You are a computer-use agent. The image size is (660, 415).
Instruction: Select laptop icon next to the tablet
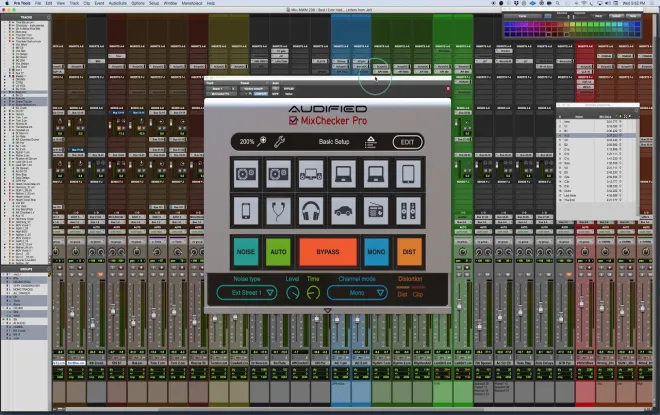(375, 173)
